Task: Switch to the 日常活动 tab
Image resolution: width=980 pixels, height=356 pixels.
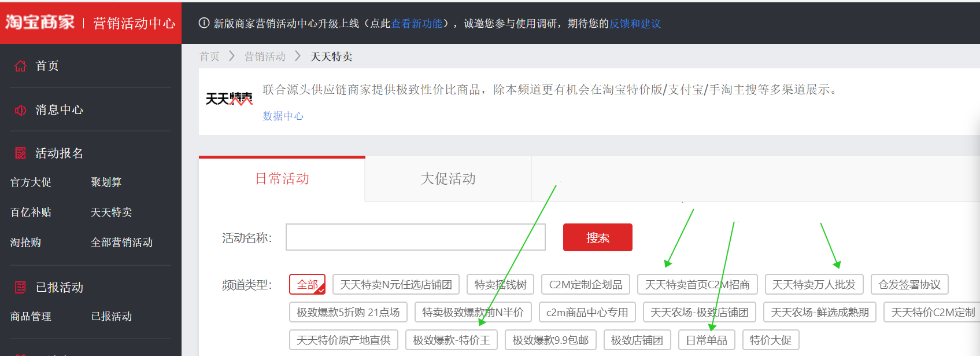Action: point(282,179)
